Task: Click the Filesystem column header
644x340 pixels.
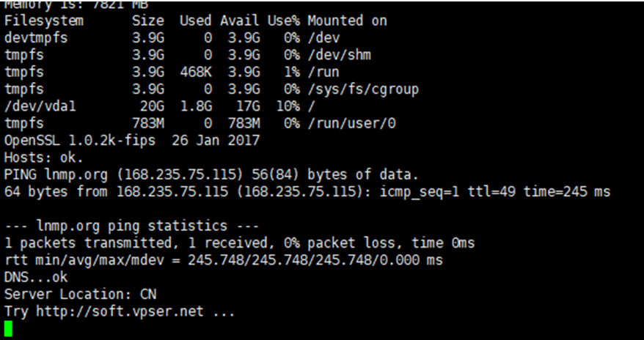Action: (43, 21)
